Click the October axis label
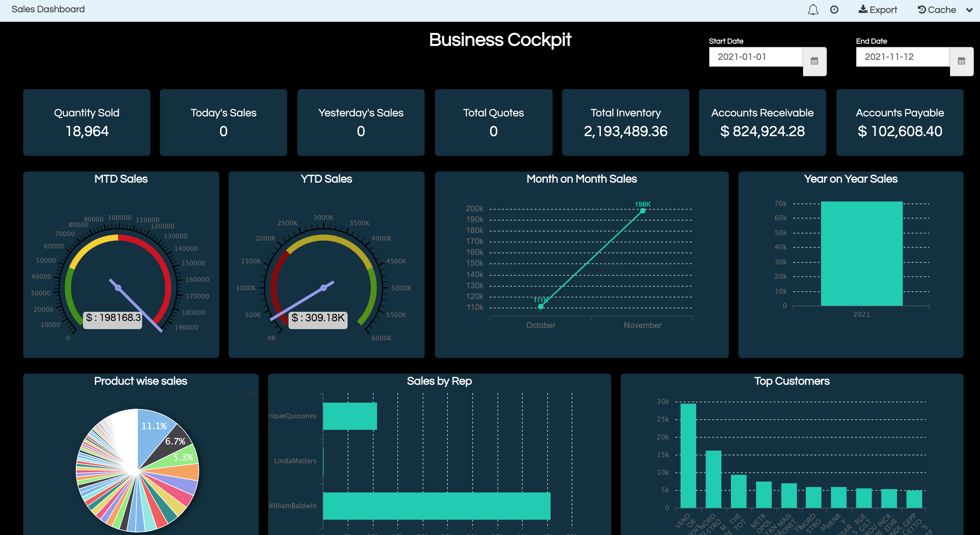This screenshot has width=980, height=535. pyautogui.click(x=541, y=325)
